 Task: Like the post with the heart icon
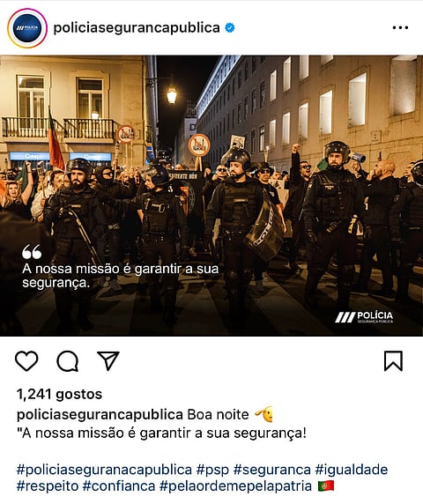(26, 360)
